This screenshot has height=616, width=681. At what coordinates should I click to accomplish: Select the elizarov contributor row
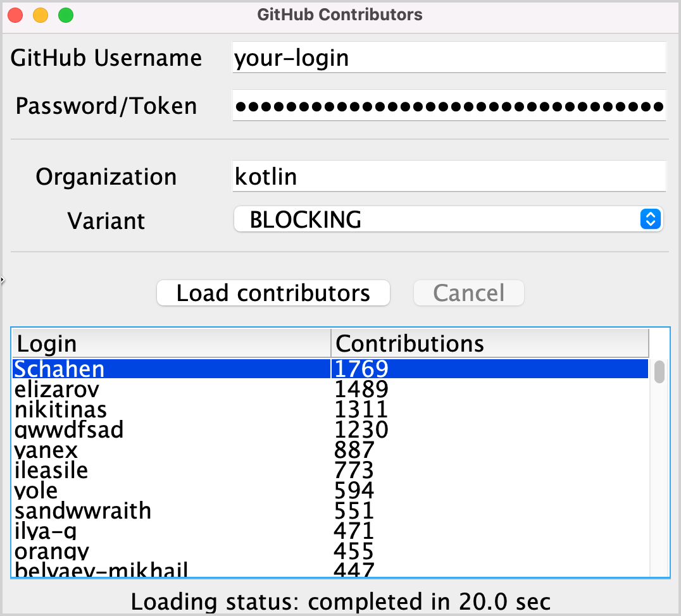click(x=330, y=388)
